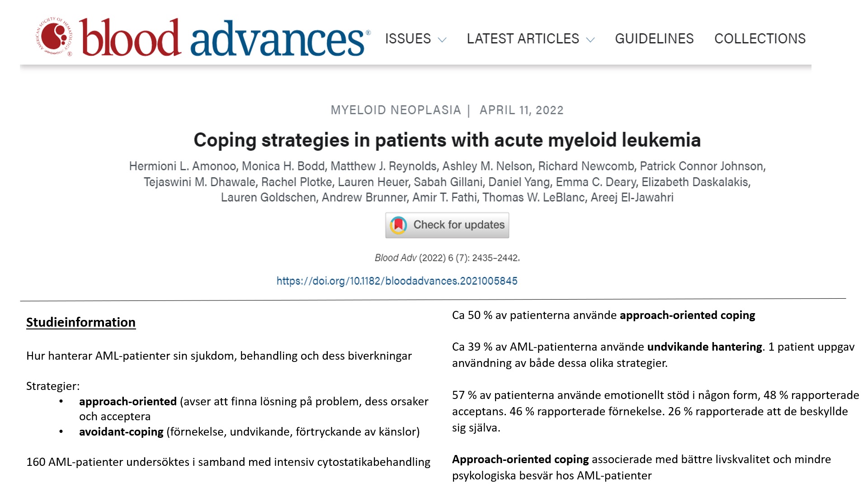The image size is (868, 488).
Task: Open the Collections menu item
Action: pyautogui.click(x=759, y=39)
